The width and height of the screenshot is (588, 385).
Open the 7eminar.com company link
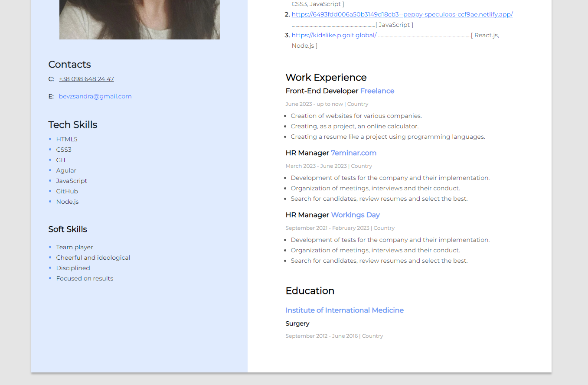pyautogui.click(x=353, y=153)
